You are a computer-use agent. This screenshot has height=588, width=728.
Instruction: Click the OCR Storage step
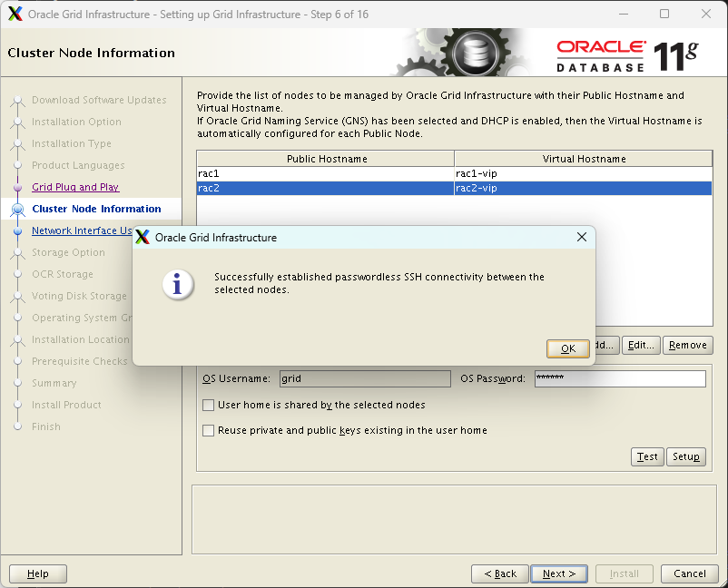pyautogui.click(x=63, y=274)
